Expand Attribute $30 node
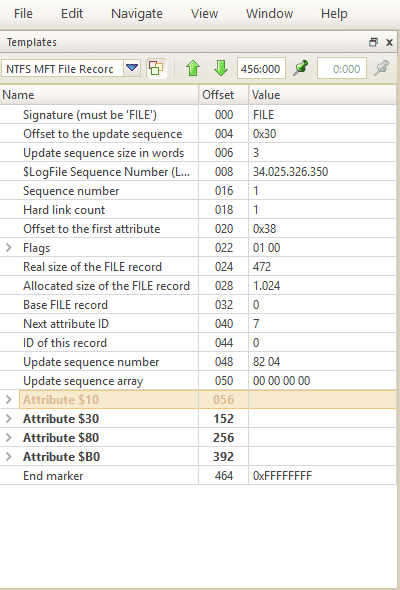The height and width of the screenshot is (590, 400). coord(9,418)
